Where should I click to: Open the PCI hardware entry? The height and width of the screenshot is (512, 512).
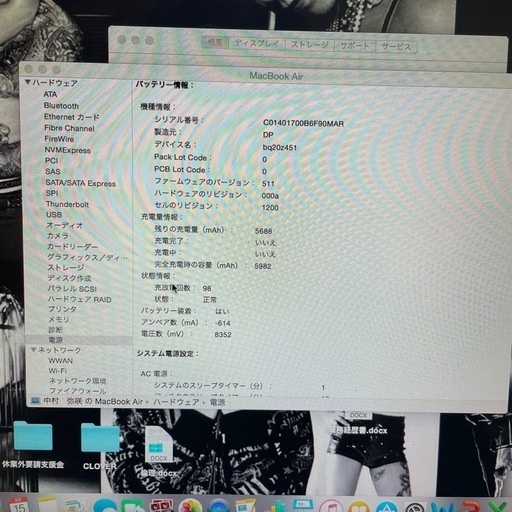(51, 161)
